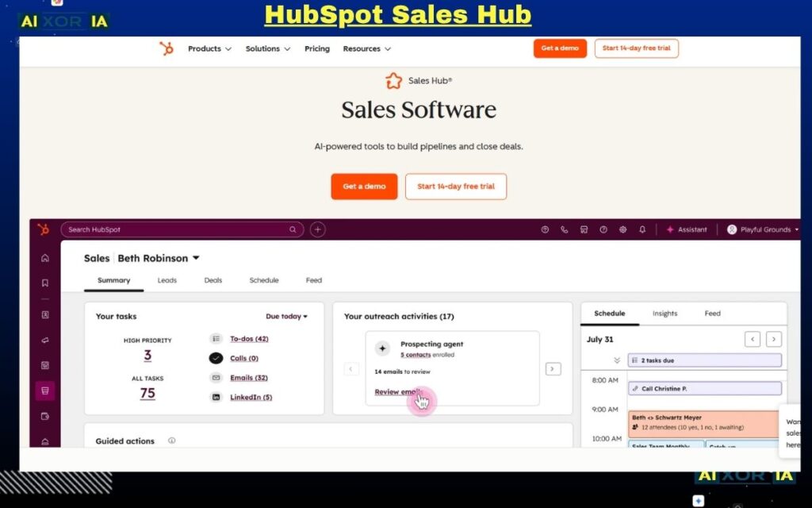Open the Feed tab next to main Schedule tab
812x508 pixels.
coord(314,280)
